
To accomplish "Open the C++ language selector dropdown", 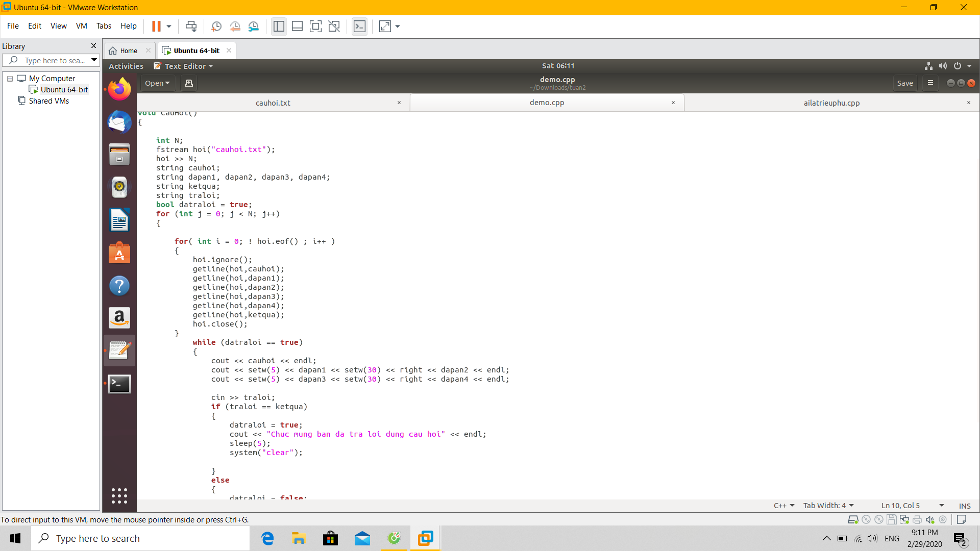I will [x=784, y=506].
